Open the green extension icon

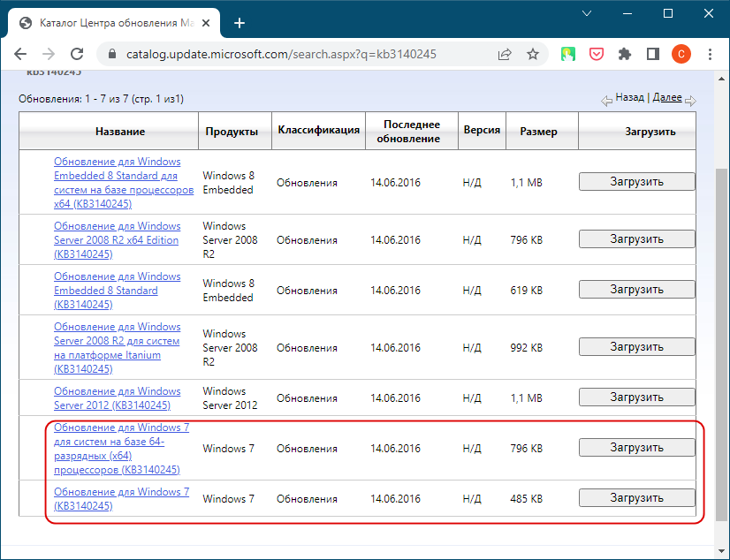point(568,55)
